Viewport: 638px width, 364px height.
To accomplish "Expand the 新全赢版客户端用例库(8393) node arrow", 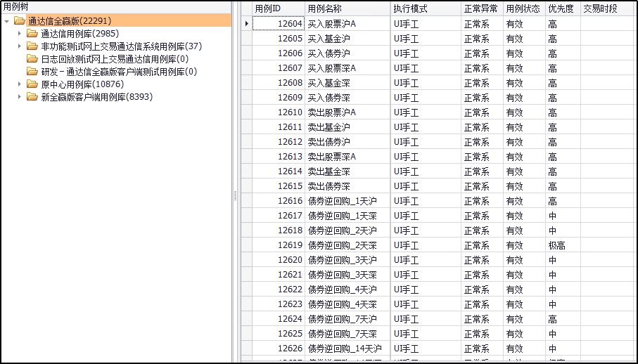I will coord(19,97).
